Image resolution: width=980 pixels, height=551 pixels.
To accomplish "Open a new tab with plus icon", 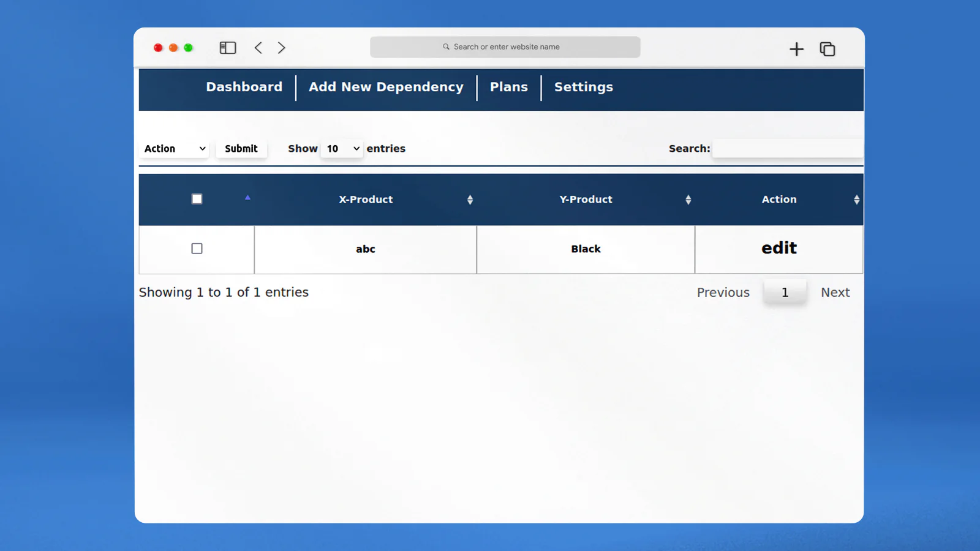I will point(796,49).
